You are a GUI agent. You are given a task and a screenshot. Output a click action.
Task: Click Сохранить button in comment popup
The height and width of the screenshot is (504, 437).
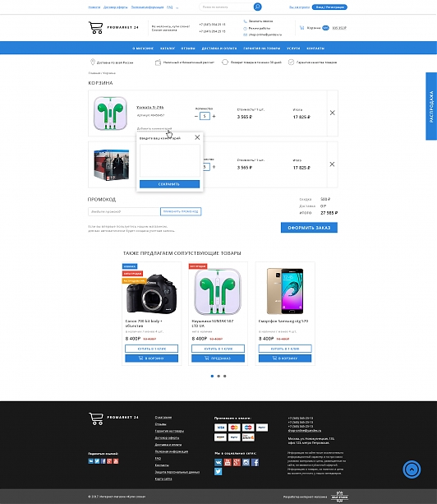(169, 184)
